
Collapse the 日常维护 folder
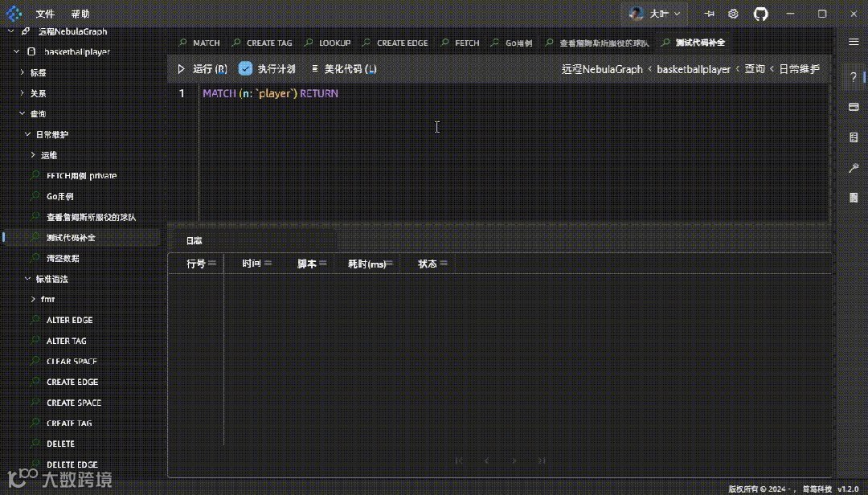point(27,134)
